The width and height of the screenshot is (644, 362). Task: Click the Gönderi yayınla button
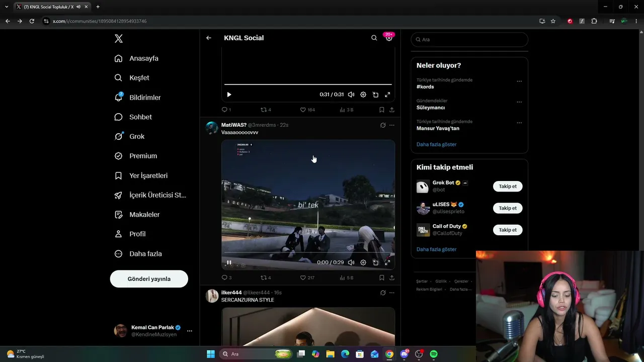click(149, 279)
